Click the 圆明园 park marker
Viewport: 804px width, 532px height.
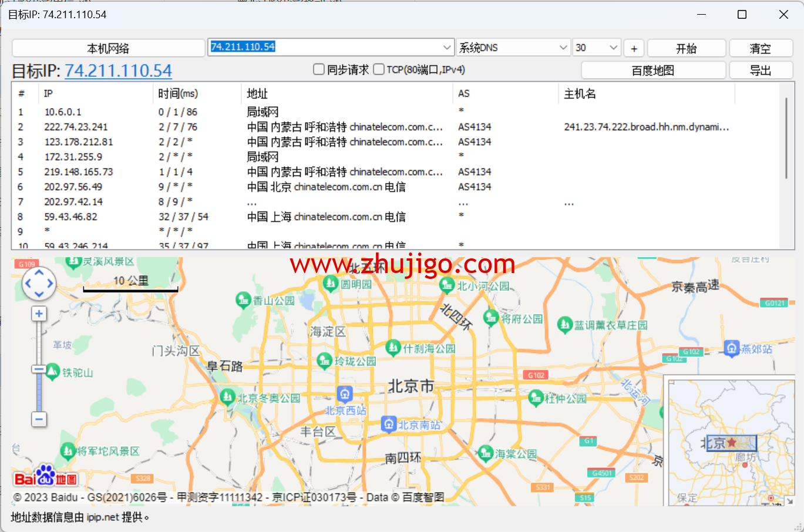tap(331, 284)
